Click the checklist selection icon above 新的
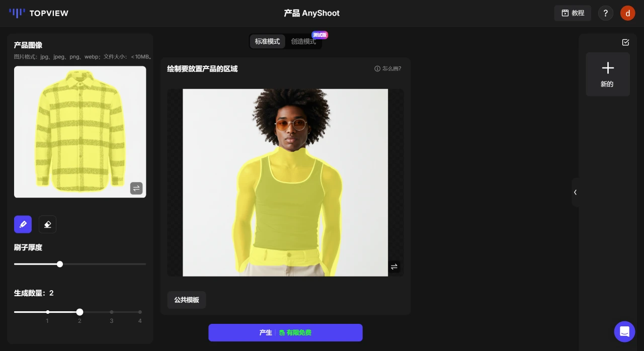 [x=625, y=42]
